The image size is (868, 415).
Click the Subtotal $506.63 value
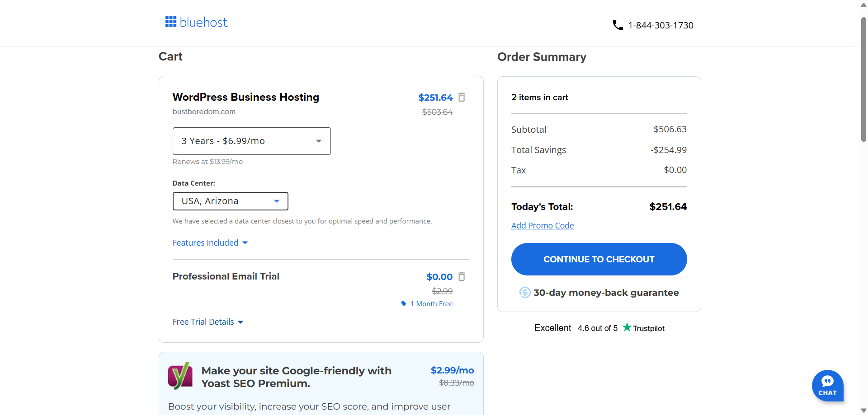coord(670,129)
